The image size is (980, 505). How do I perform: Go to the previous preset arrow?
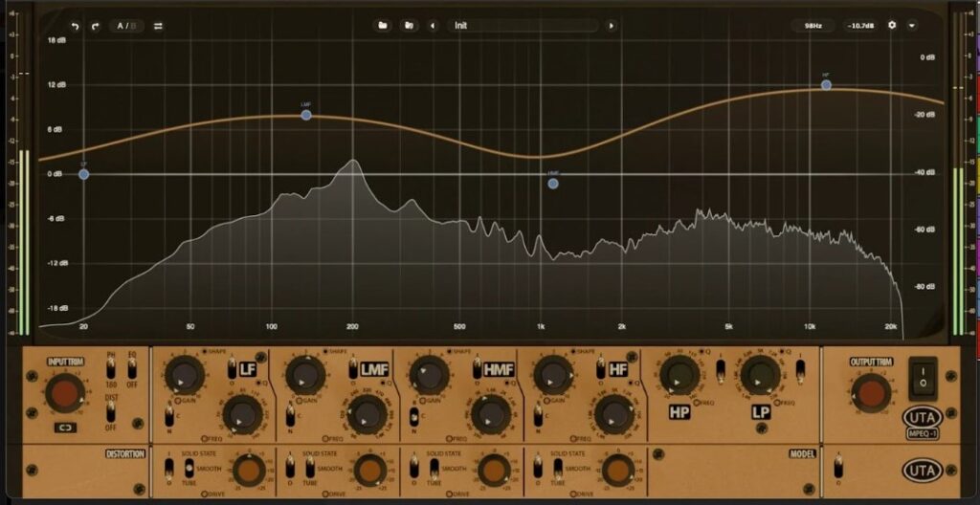pyautogui.click(x=434, y=26)
